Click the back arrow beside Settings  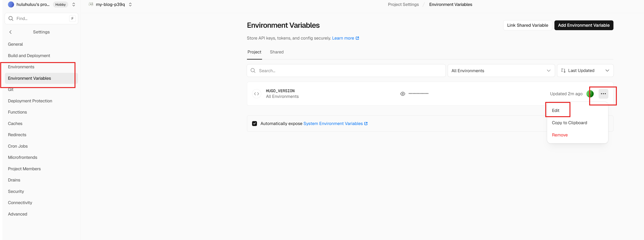click(11, 32)
